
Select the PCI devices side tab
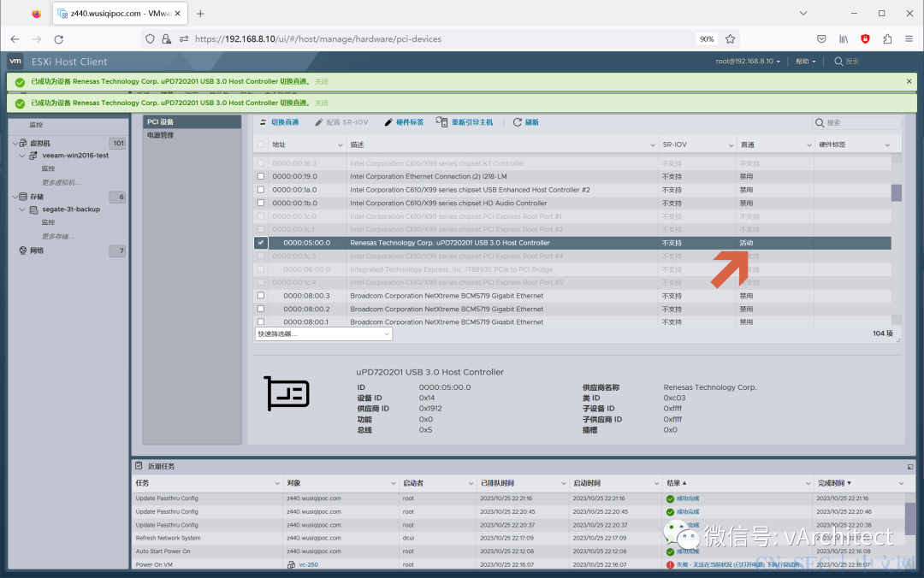point(192,122)
